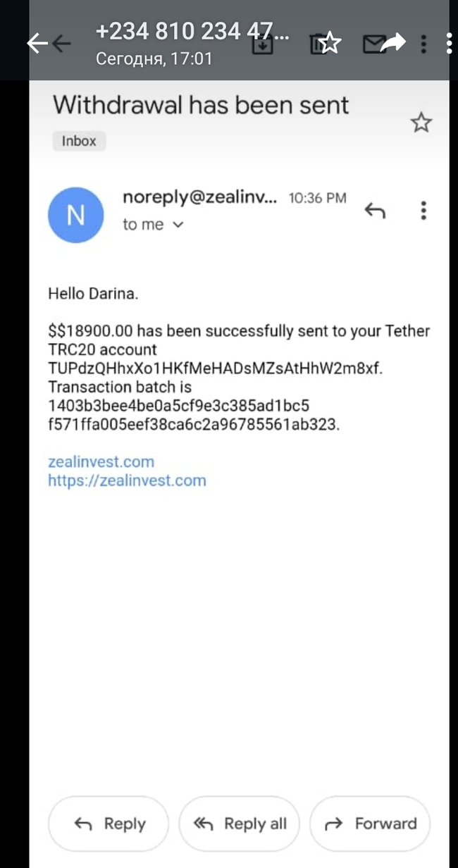Tap the +234 phone number title
This screenshot has height=868, width=458.
coord(191,32)
